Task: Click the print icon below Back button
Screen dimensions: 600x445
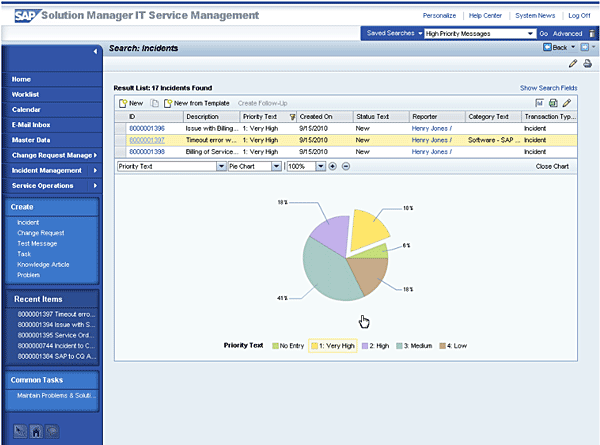Action: tap(587, 64)
